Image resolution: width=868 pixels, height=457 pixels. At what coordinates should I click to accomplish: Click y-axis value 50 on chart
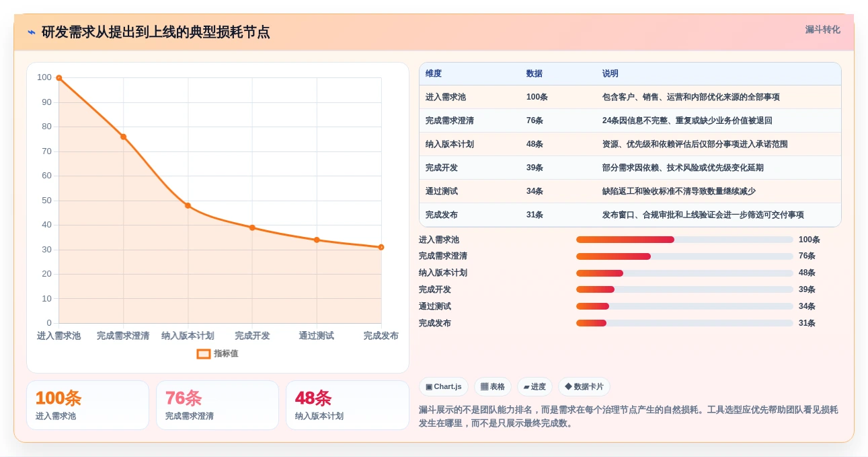pyautogui.click(x=46, y=200)
